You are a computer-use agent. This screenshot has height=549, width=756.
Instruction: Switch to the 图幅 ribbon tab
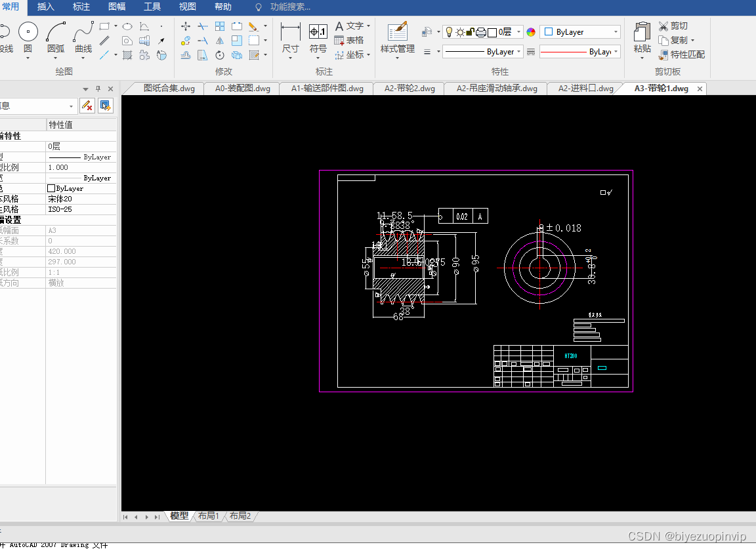(x=117, y=7)
